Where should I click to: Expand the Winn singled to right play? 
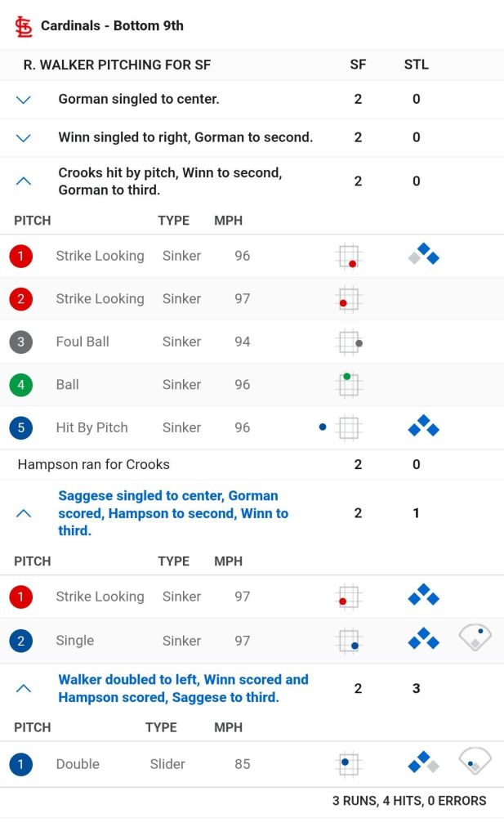click(24, 138)
